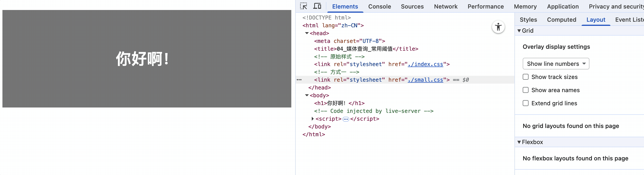This screenshot has height=175, width=644.
Task: Collapse the Grid section
Action: pos(519,31)
